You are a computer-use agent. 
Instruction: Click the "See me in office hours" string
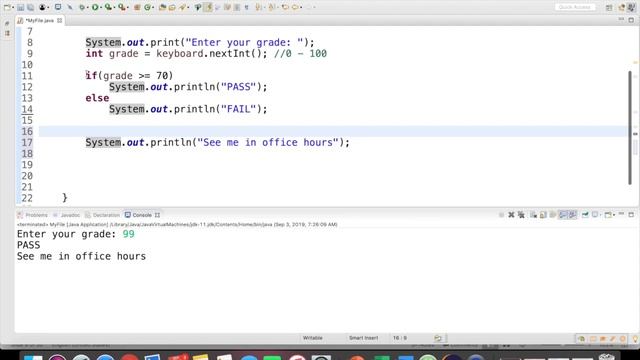tap(268, 142)
